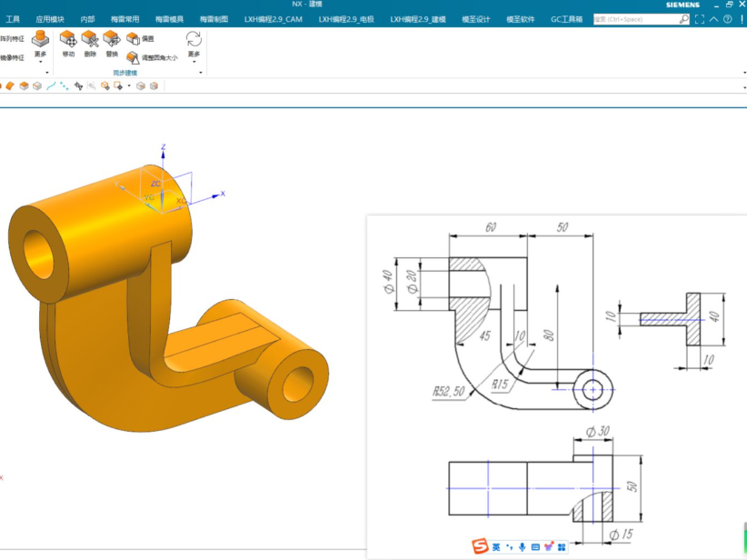Expand the feature group options arrow left of 同步建模
The height and width of the screenshot is (560, 747).
tap(47, 73)
